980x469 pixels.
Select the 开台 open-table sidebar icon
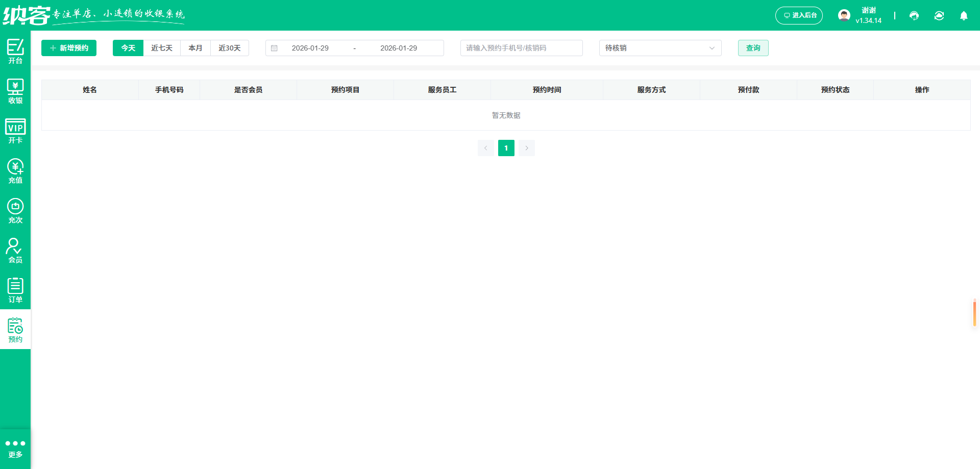[15, 51]
